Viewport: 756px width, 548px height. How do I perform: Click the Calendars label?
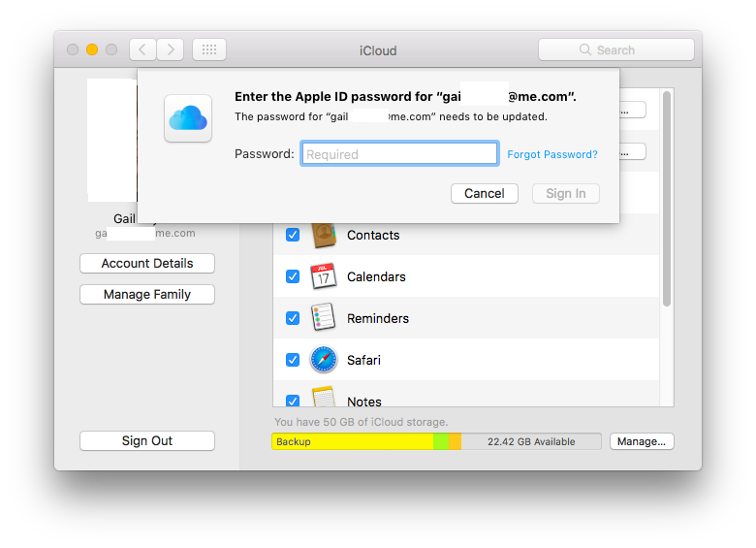[x=376, y=276]
